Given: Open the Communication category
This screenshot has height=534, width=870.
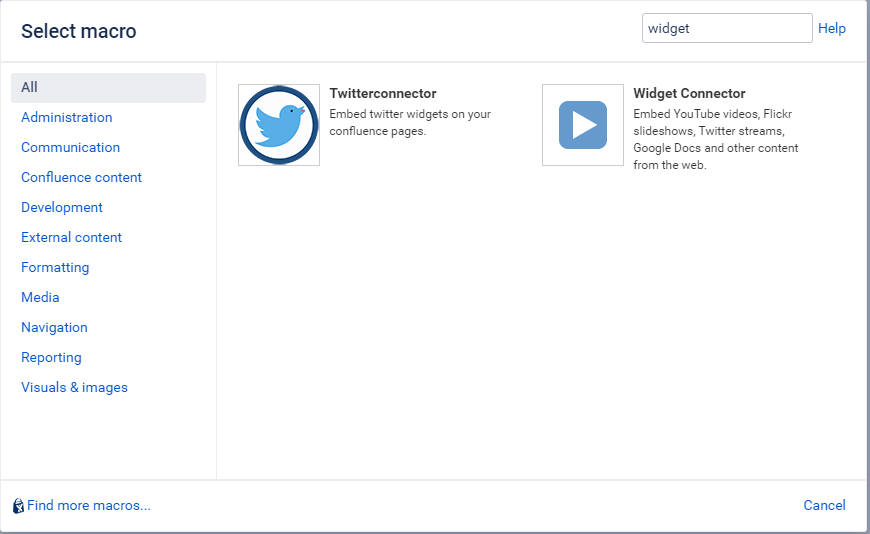Looking at the screenshot, I should click(x=70, y=148).
